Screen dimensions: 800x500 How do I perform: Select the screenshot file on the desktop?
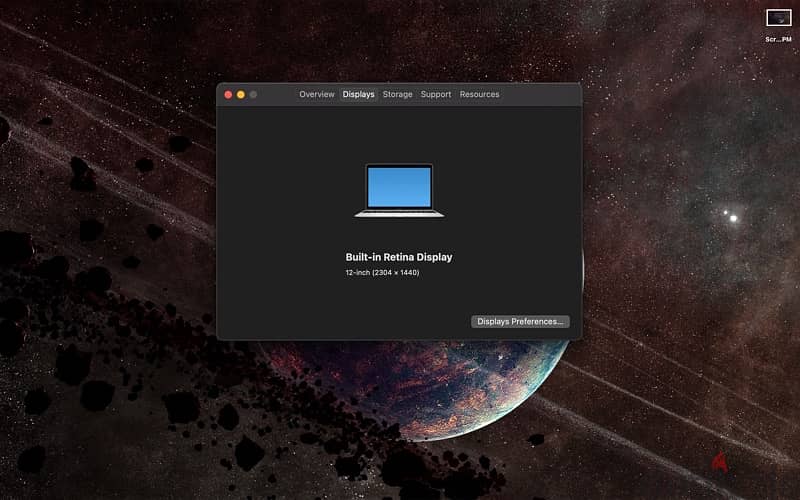coord(779,18)
